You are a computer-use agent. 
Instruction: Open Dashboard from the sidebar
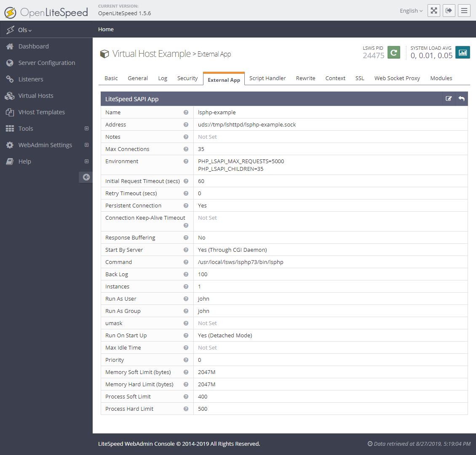pyautogui.click(x=33, y=46)
